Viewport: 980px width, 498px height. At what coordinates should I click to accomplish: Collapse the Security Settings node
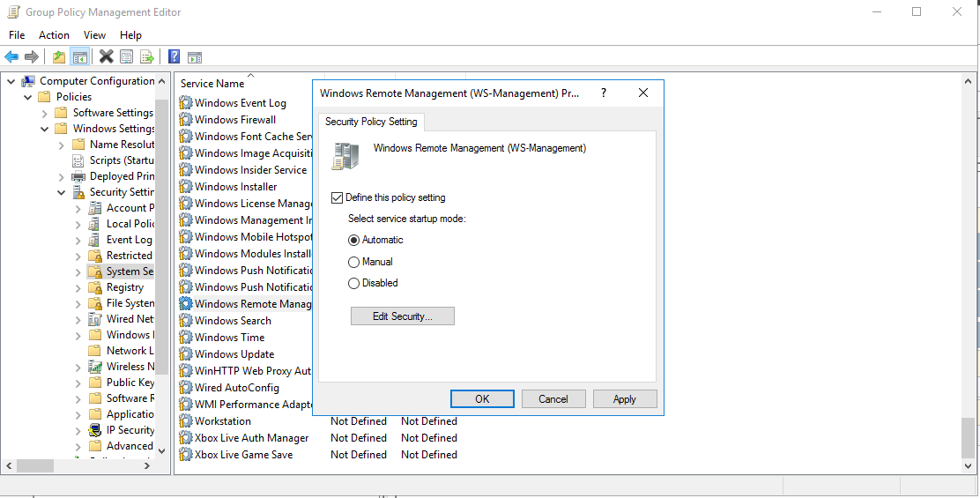tap(62, 192)
